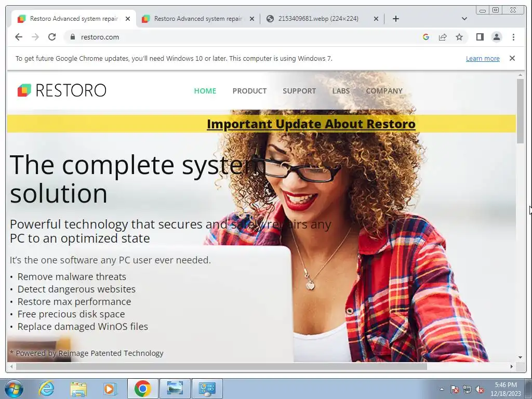Open the COMPANY menu item

pyautogui.click(x=384, y=91)
